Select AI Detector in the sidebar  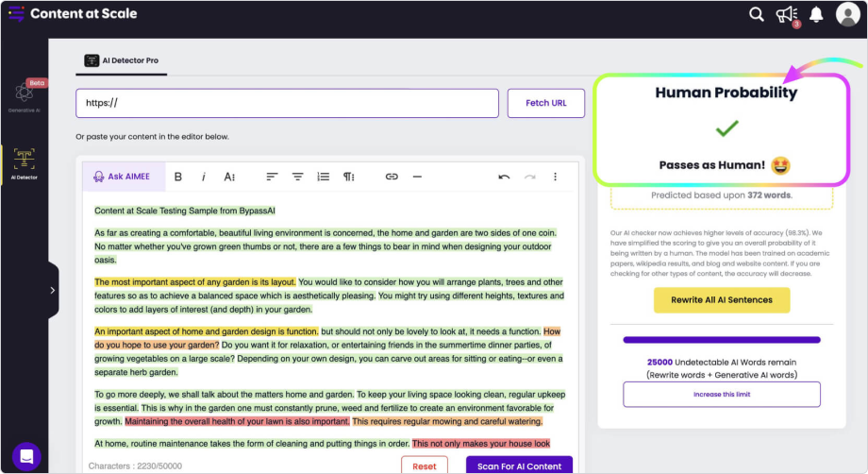pyautogui.click(x=25, y=162)
